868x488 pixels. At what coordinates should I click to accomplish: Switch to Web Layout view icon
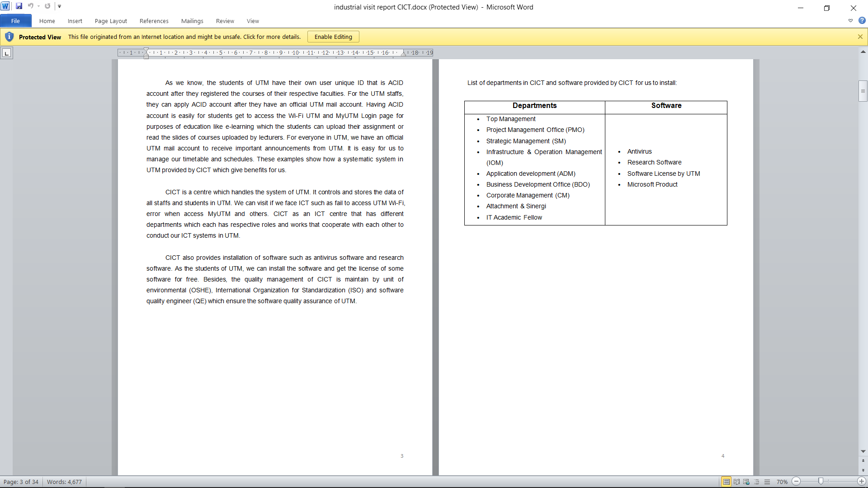pyautogui.click(x=746, y=482)
